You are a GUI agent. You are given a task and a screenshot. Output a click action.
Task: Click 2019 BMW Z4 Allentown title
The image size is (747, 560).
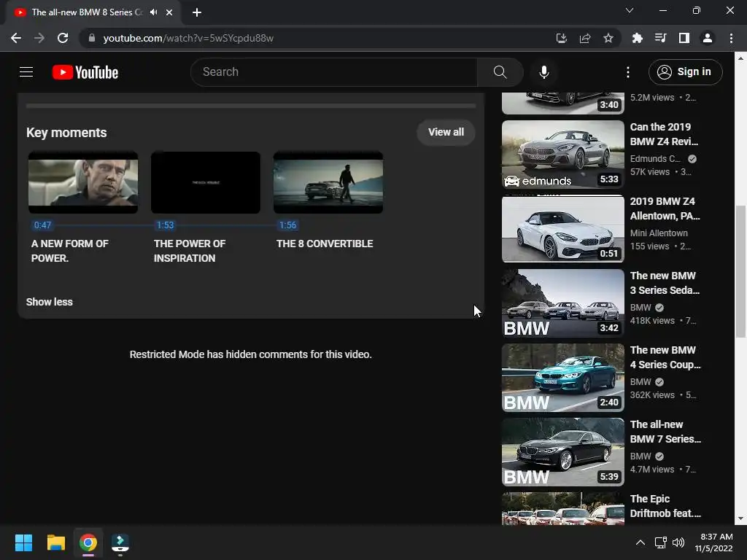coord(665,209)
